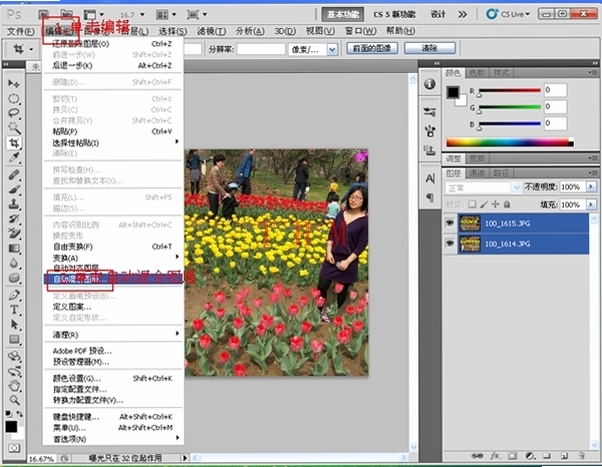The width and height of the screenshot is (602, 467).
Task: Select the Pen tool
Action: click(x=14, y=295)
